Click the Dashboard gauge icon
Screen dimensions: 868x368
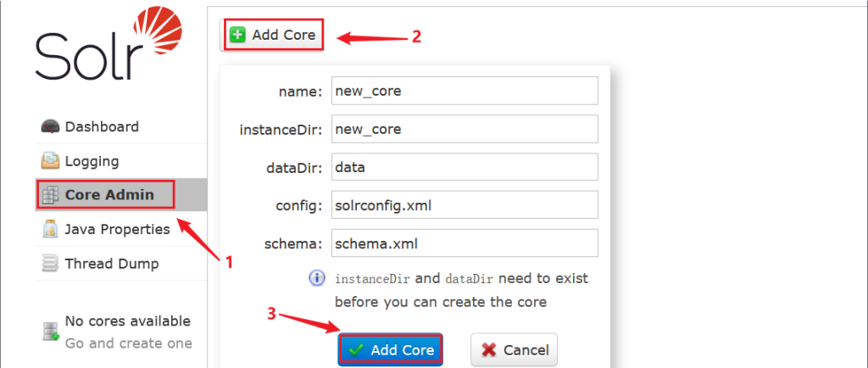pos(50,127)
